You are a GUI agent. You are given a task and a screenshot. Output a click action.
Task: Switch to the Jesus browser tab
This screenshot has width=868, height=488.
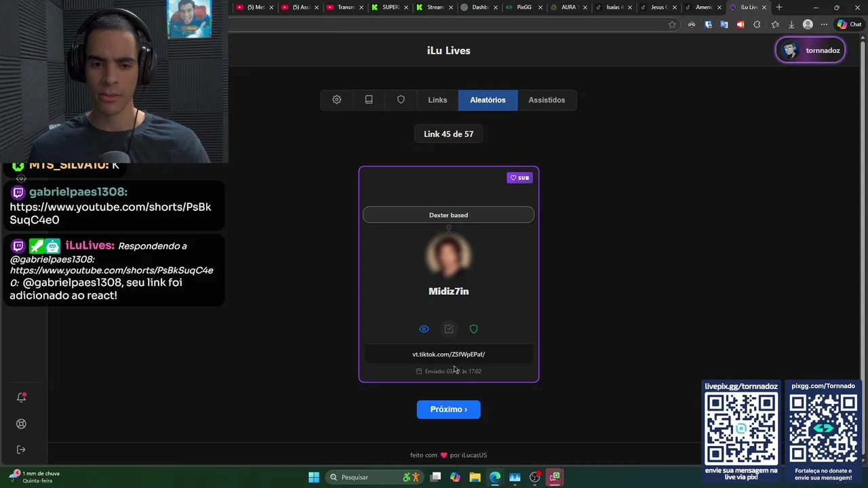pyautogui.click(x=658, y=7)
